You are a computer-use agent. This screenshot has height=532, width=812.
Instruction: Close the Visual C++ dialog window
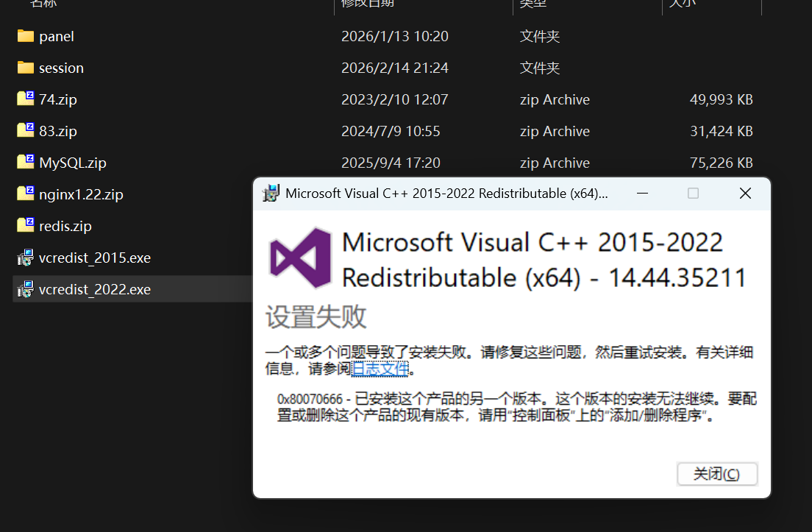[745, 194]
